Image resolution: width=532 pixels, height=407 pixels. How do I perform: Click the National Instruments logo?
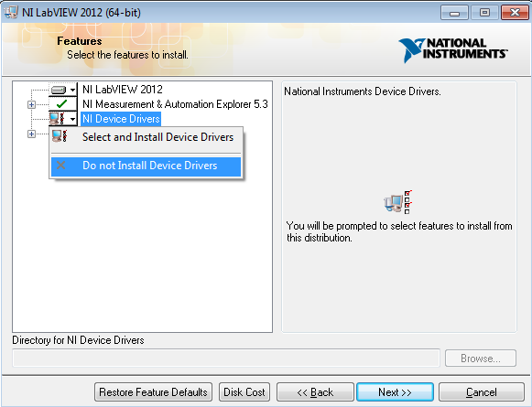click(x=452, y=49)
